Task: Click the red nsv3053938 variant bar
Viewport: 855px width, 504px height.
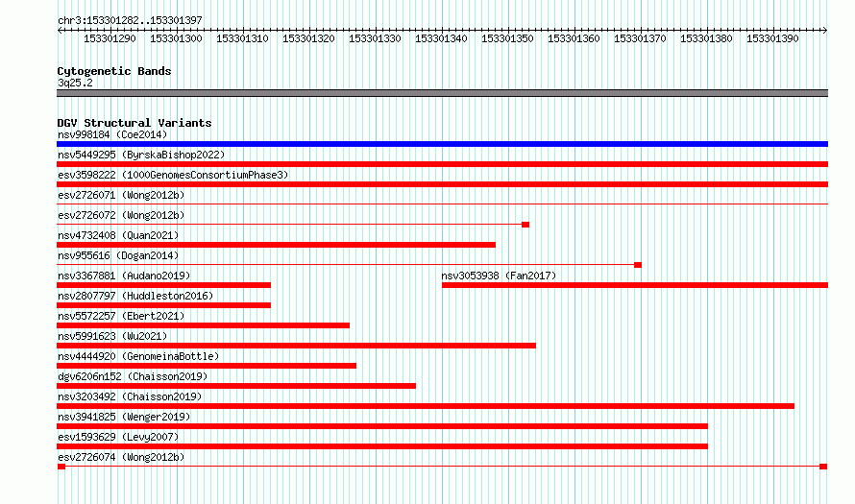Action: click(635, 285)
